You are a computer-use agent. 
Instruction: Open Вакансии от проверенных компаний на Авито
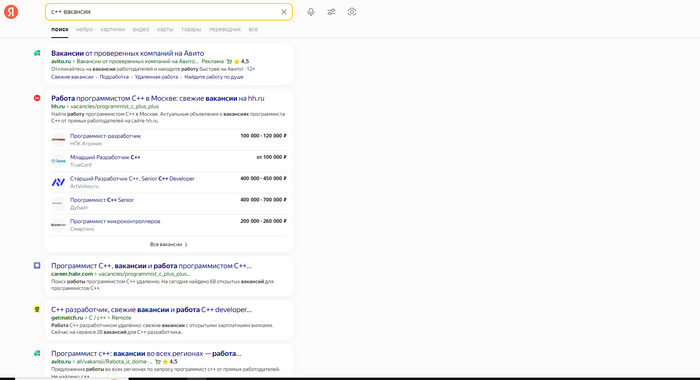coord(127,53)
